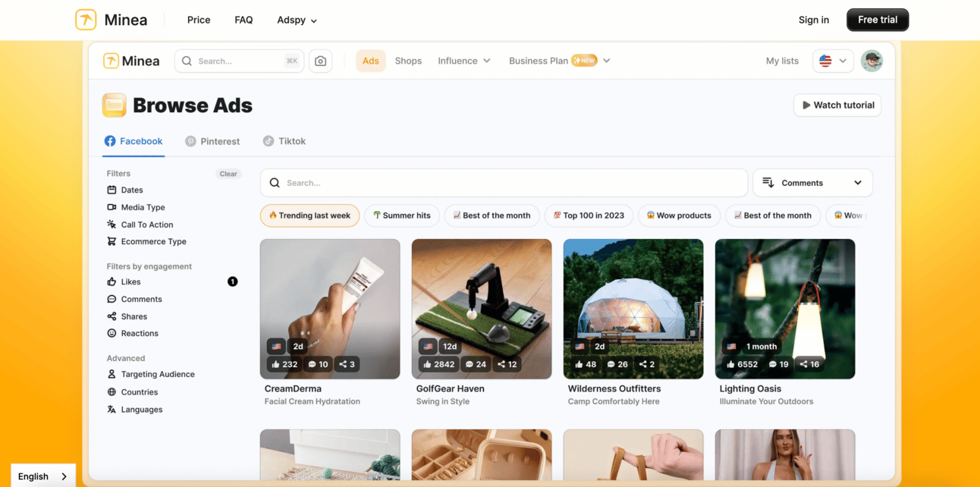
Task: Open My lists
Action: click(782, 61)
